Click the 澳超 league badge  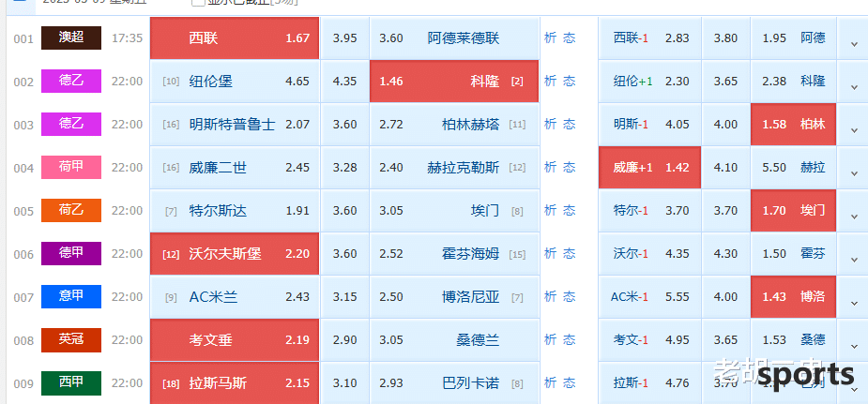click(x=71, y=38)
